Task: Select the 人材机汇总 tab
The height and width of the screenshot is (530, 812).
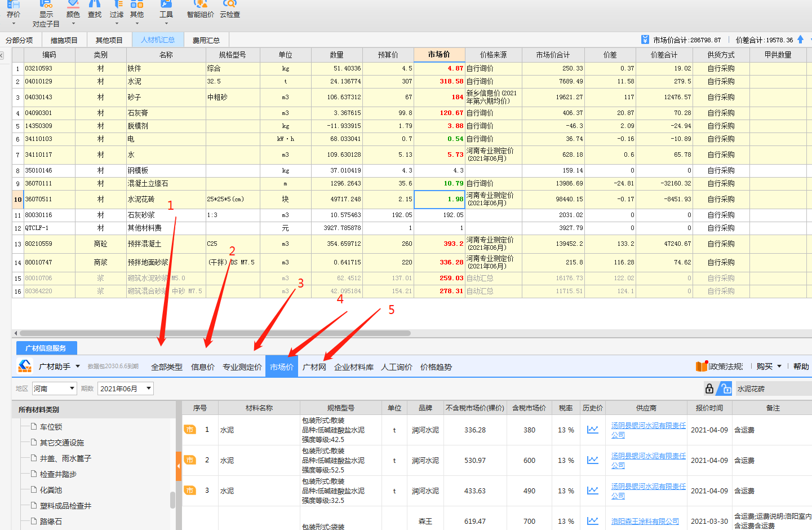Action: click(x=158, y=40)
